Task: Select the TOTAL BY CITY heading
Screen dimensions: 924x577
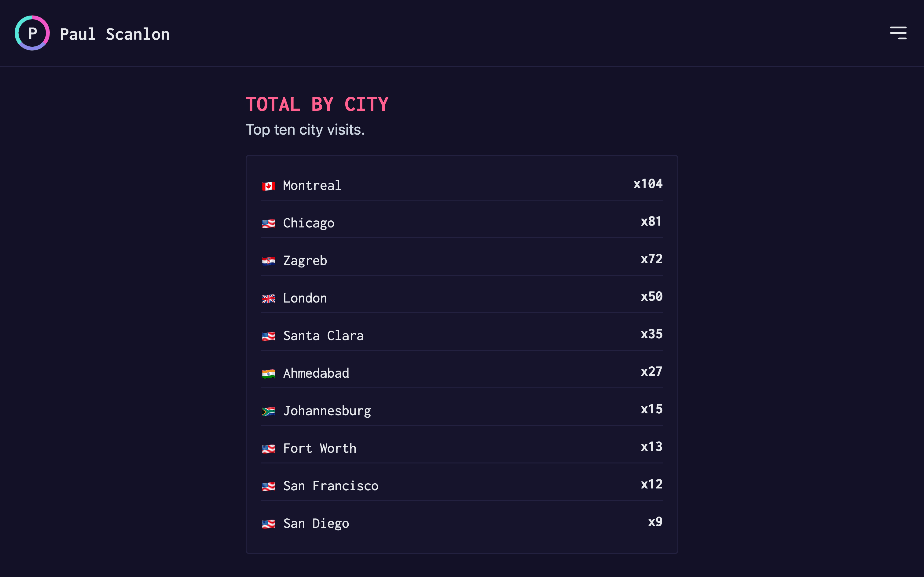Action: 317,103
